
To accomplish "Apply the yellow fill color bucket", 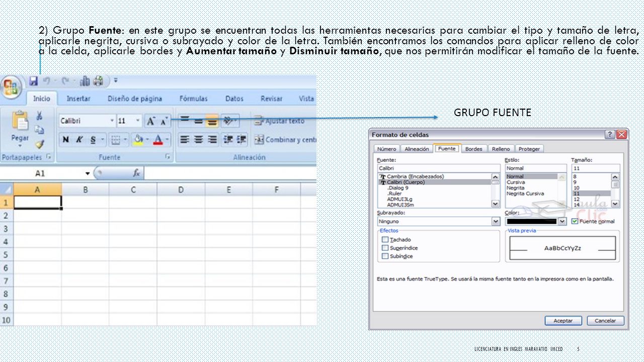I will click(x=137, y=139).
